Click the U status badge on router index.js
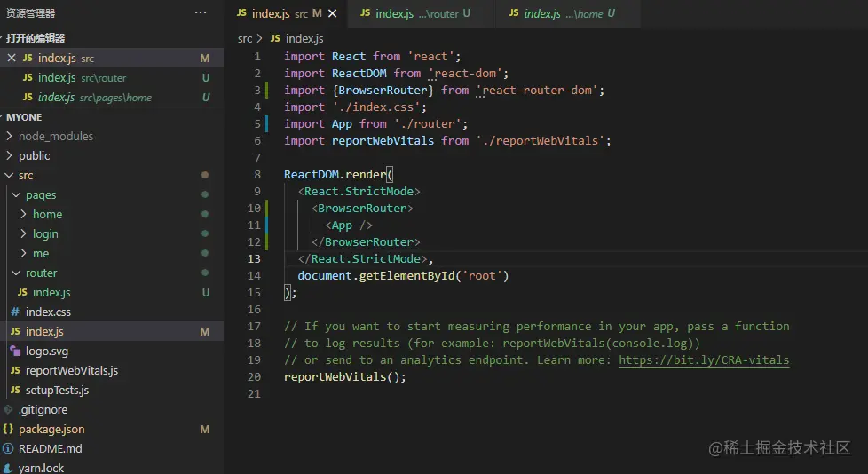 (205, 292)
